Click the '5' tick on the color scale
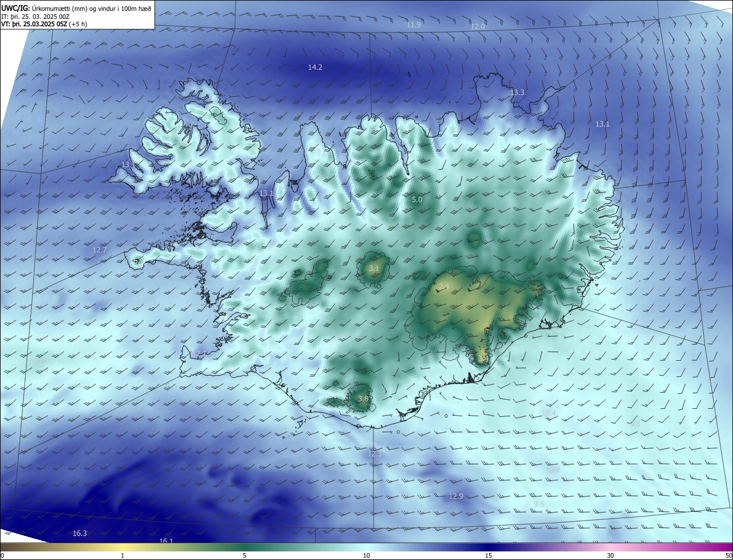Screen dimensions: 733x560 click(245, 555)
